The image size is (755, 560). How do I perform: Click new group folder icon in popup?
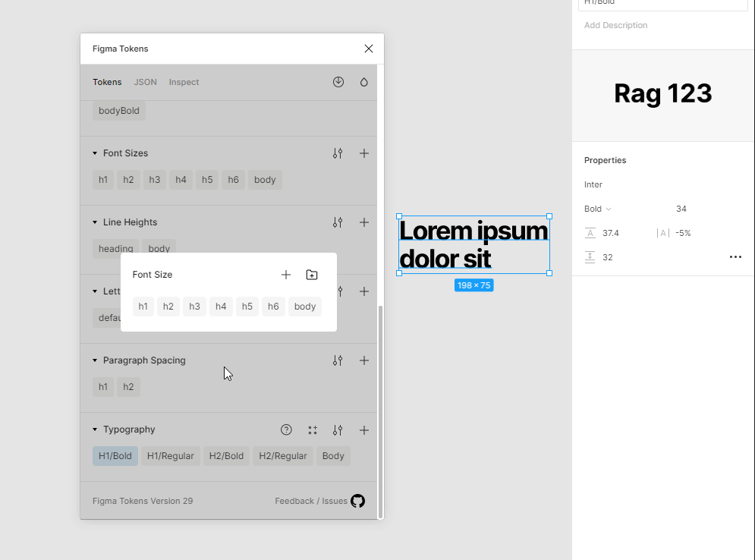coord(312,275)
